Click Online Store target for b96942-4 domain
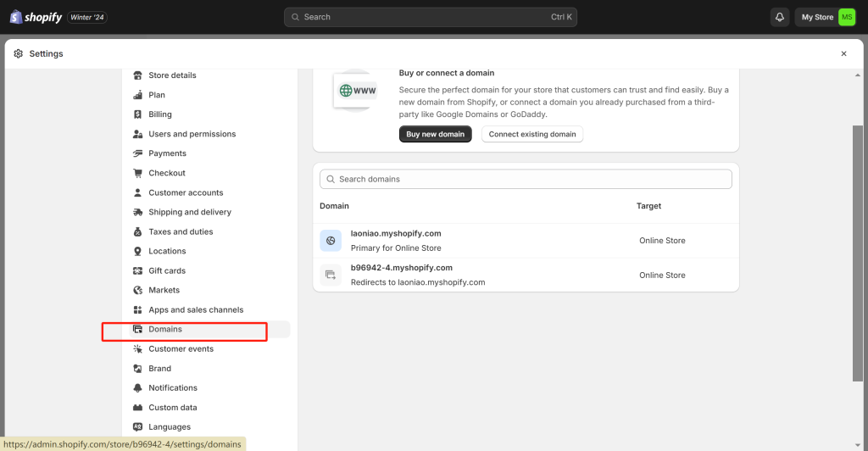 click(x=662, y=275)
